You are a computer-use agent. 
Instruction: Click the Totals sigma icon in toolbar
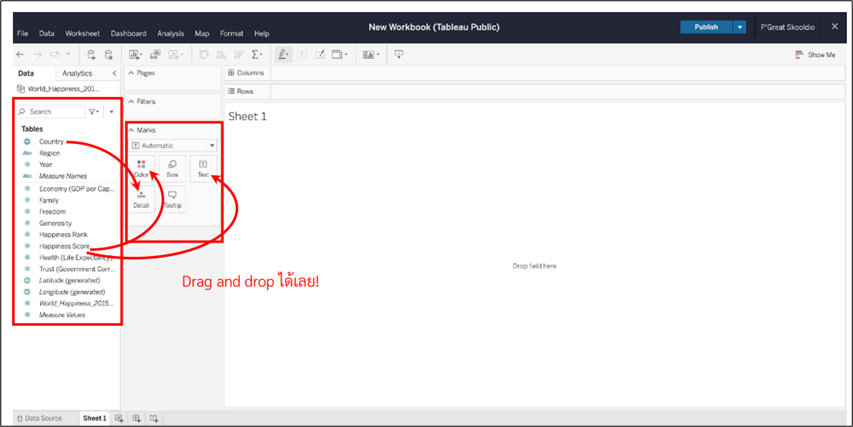257,55
